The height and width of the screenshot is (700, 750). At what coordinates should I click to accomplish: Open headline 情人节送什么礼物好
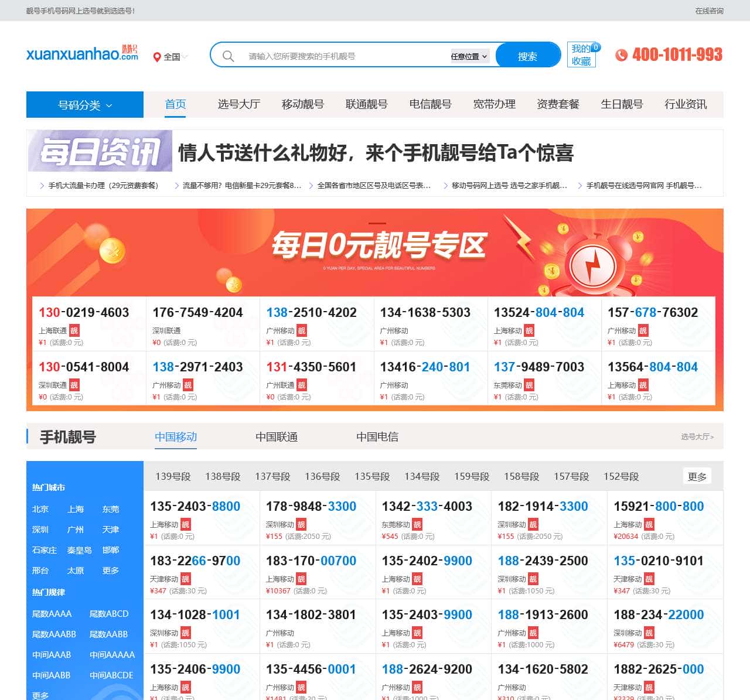[376, 152]
